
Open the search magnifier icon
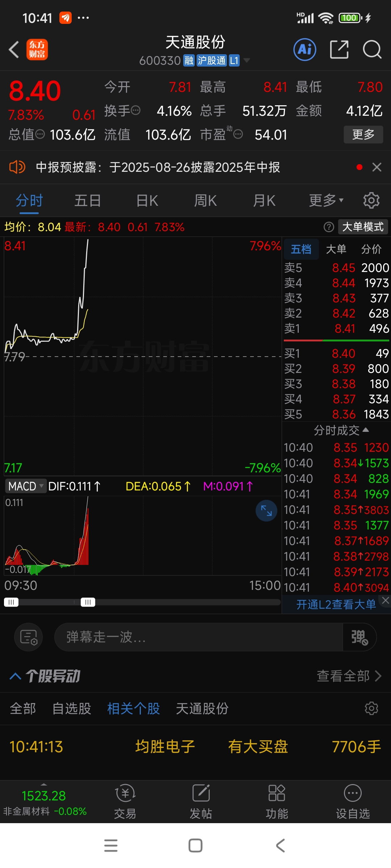coord(372,50)
